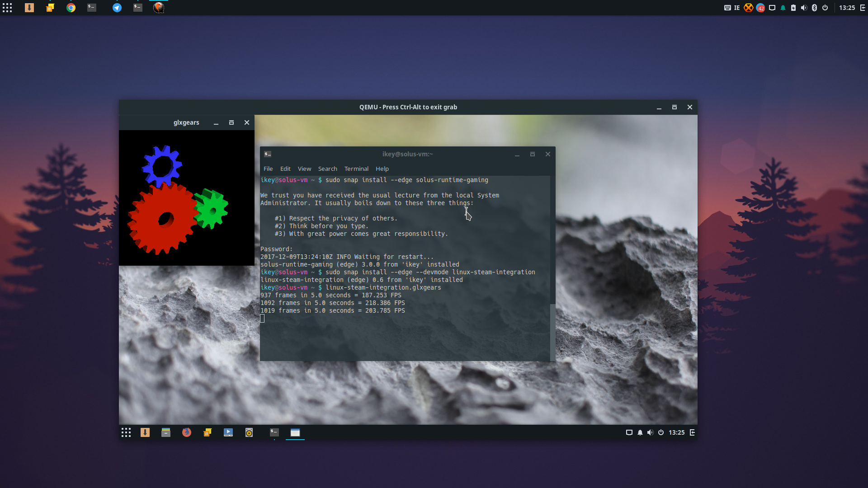Viewport: 868px width, 488px height.
Task: Open the guest VM applications grid menu
Action: (x=126, y=432)
